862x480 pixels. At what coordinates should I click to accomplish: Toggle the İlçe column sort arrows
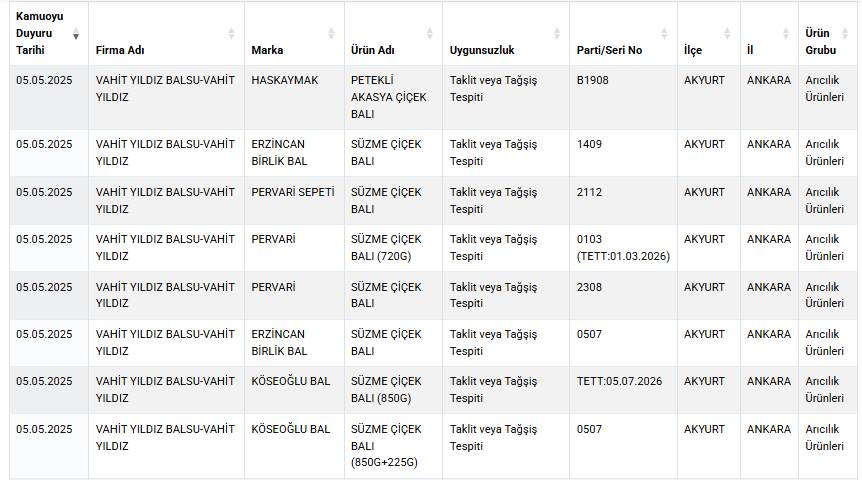click(727, 34)
